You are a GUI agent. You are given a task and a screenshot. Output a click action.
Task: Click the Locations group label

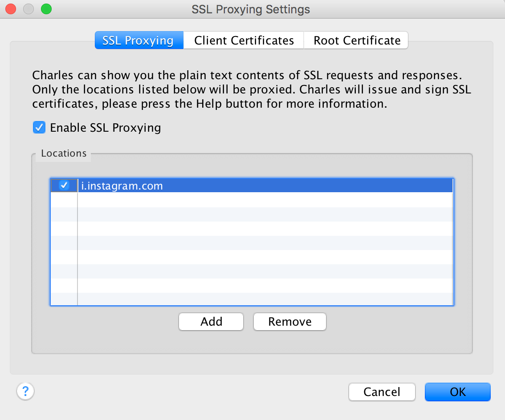pos(64,153)
